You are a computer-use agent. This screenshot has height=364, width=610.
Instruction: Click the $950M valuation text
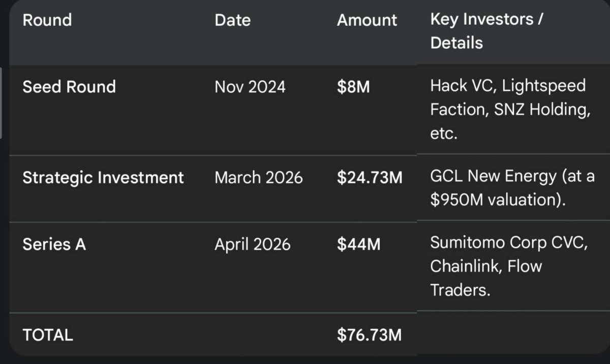[x=498, y=200]
